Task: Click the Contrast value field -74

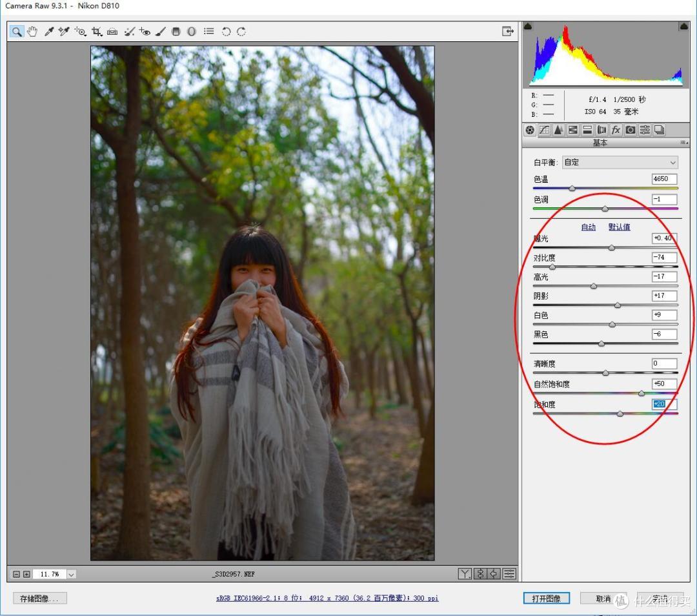Action: 664,257
